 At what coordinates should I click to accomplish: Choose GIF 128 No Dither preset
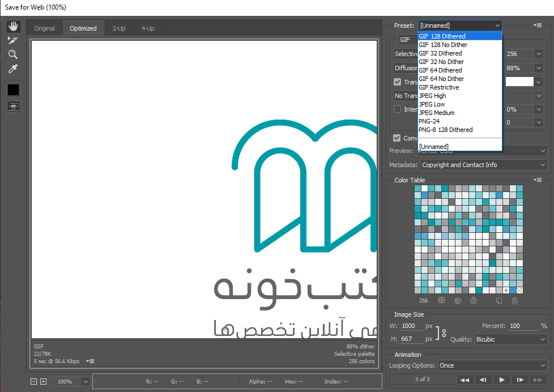[459, 45]
